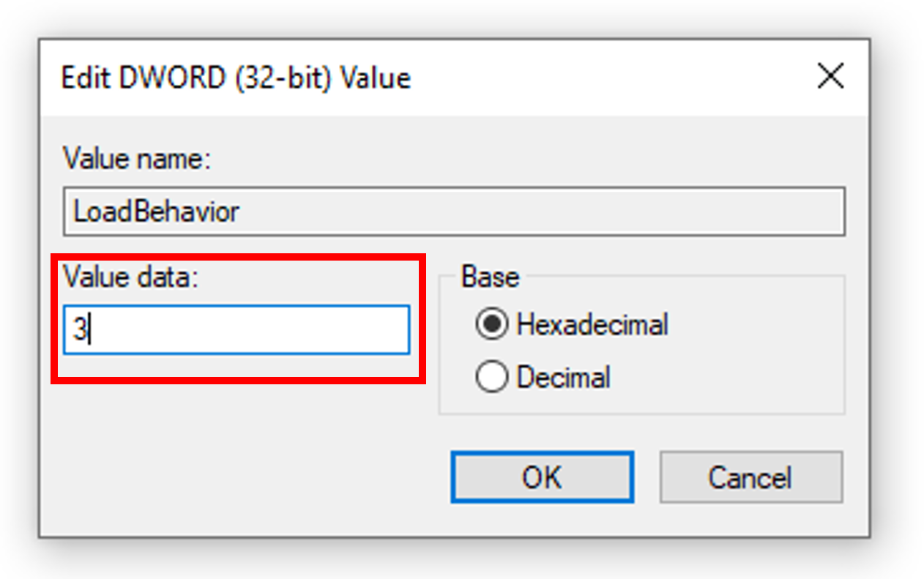This screenshot has height=579, width=924.
Task: Click the LoadBehavior value name field
Action: 454,212
